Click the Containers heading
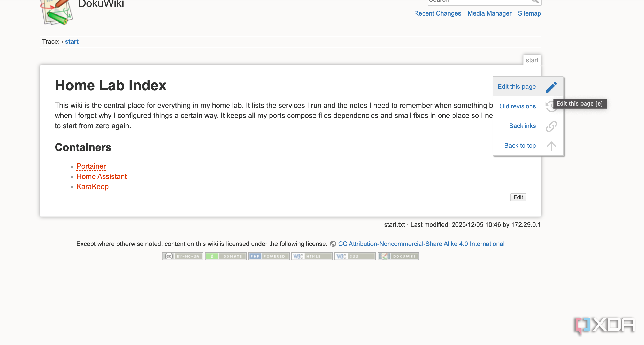Image resolution: width=644 pixels, height=345 pixels. 83,147
